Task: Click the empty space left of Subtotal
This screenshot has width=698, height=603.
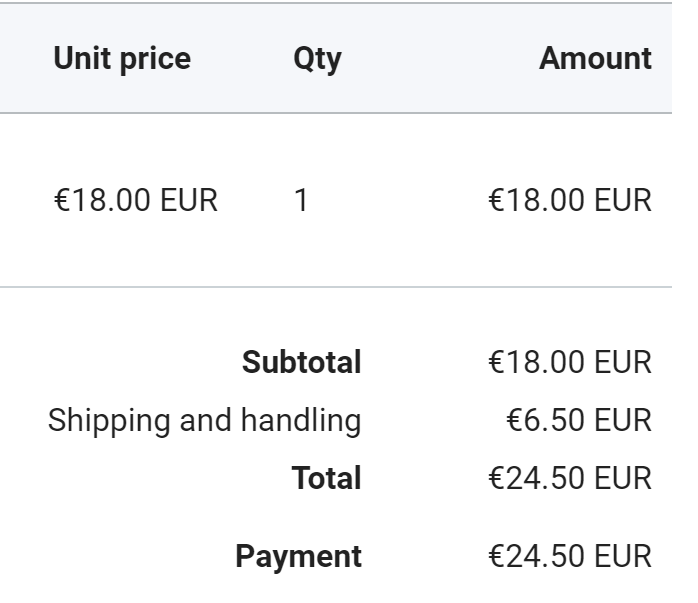Action: [x=120, y=362]
